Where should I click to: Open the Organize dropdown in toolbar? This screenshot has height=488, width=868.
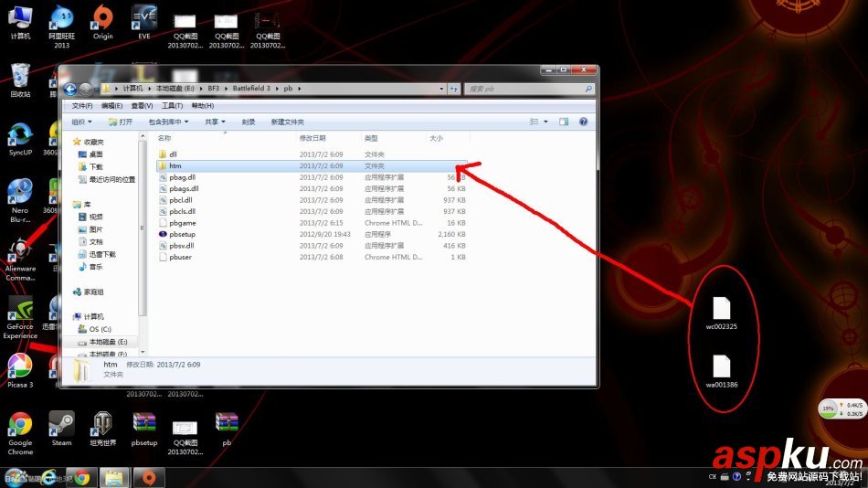[x=81, y=122]
